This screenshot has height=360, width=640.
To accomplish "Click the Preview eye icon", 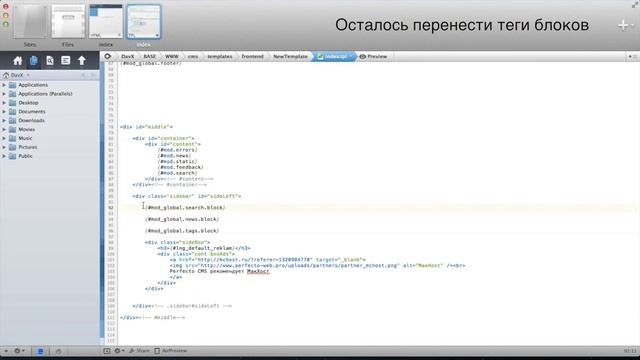I will [362, 56].
